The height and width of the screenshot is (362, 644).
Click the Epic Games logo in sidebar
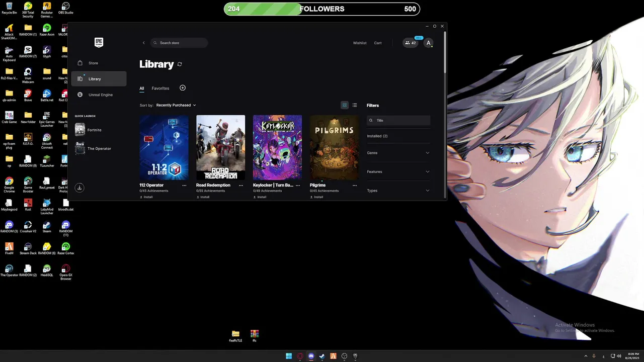(99, 43)
